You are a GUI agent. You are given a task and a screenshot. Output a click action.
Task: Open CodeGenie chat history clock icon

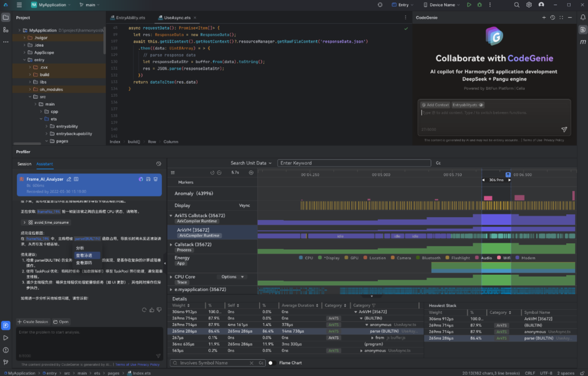(x=553, y=17)
